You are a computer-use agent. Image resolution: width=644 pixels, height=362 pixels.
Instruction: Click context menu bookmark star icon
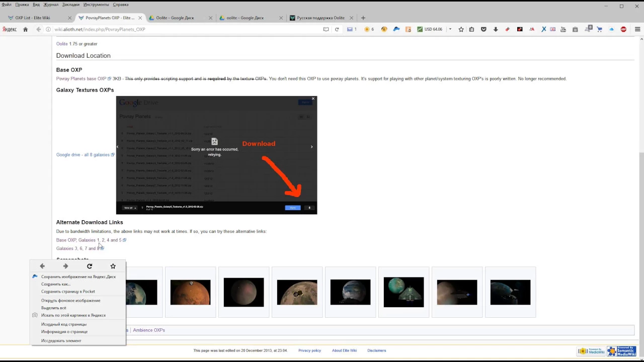[113, 266]
